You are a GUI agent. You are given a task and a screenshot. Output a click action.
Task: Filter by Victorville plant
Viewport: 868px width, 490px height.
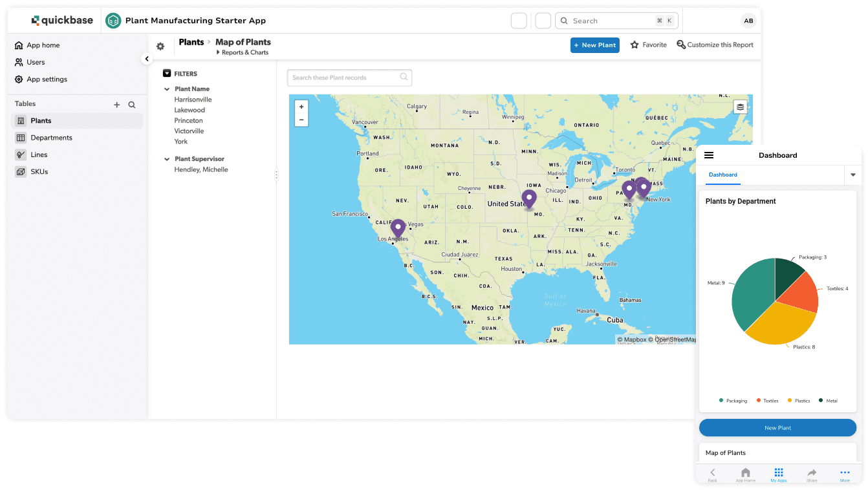[x=189, y=131]
